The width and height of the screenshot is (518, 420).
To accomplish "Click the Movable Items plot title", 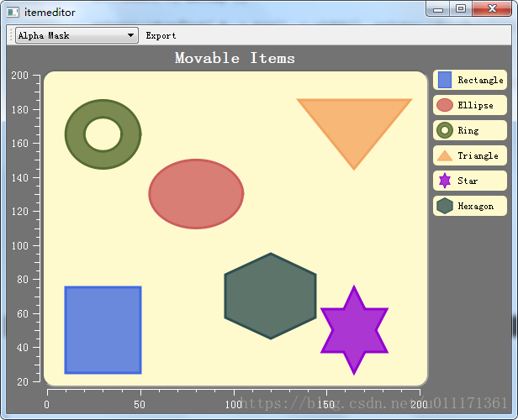I will [x=235, y=58].
